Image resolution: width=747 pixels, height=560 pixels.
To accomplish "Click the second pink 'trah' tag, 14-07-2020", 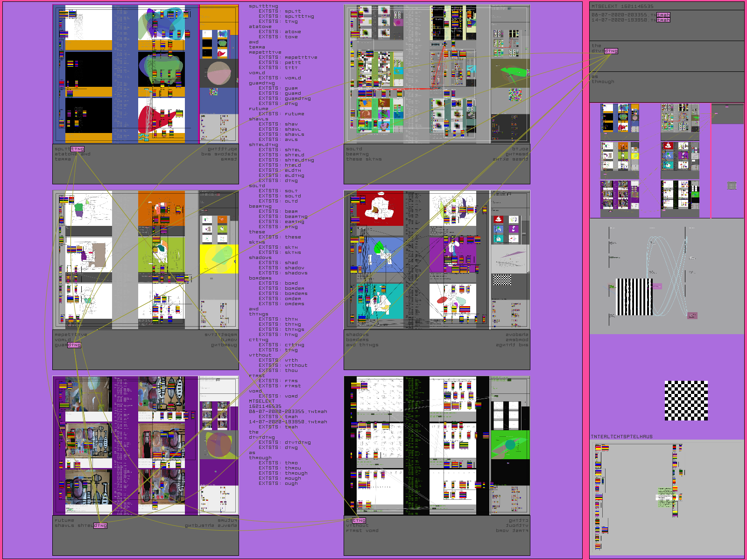I will (663, 20).
